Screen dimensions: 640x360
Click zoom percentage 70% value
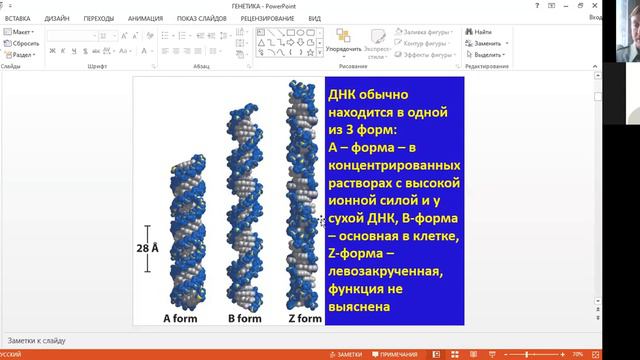(578, 354)
